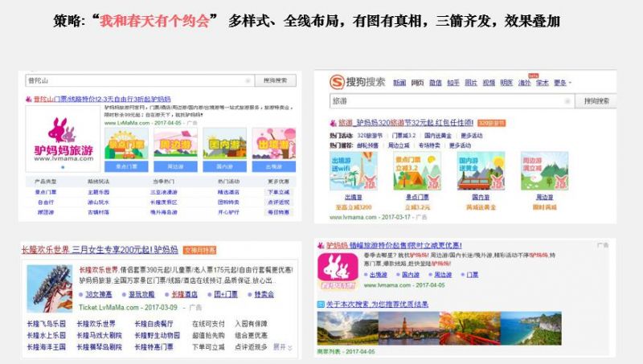This screenshot has width=643, height=364.
Task: Open 出境游 送wifi picture
Action: (354, 171)
